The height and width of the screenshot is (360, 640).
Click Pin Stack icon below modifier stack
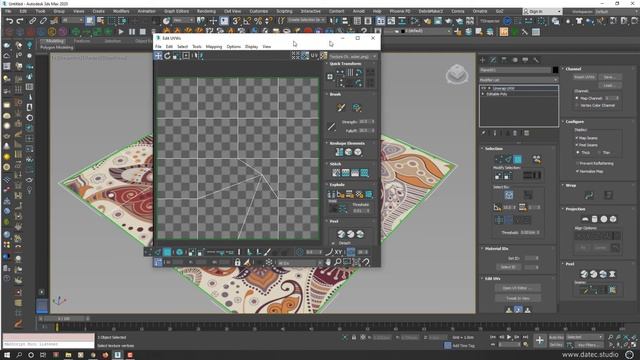coord(484,133)
